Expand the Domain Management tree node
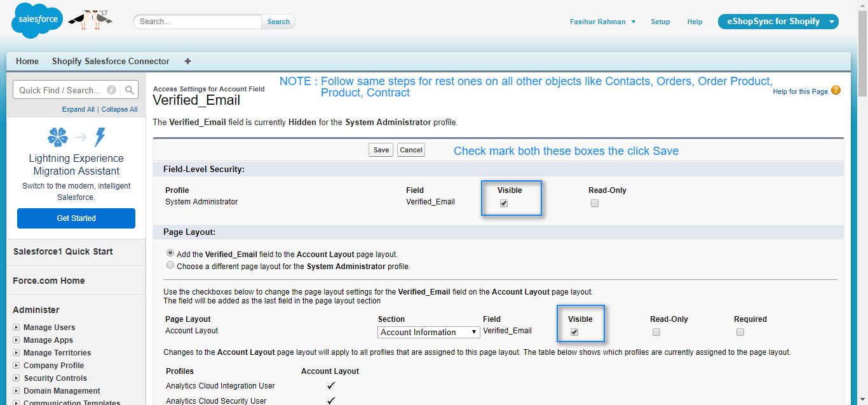The image size is (868, 405). click(x=16, y=391)
